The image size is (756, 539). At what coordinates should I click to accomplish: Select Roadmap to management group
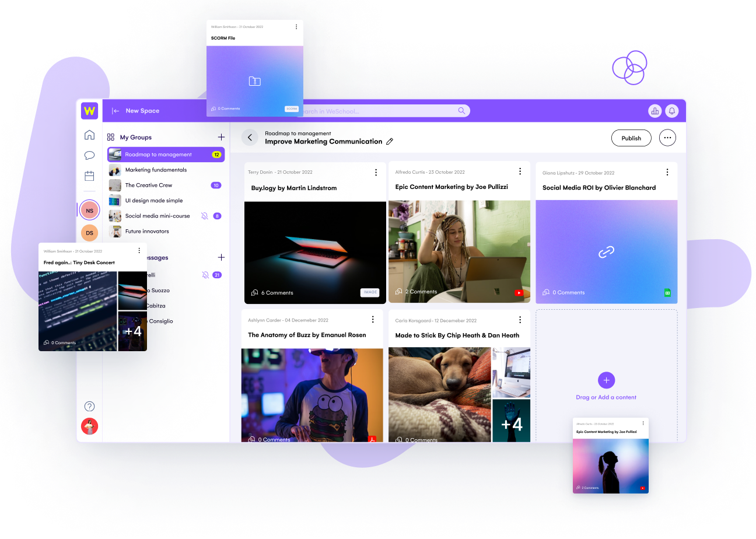(166, 155)
